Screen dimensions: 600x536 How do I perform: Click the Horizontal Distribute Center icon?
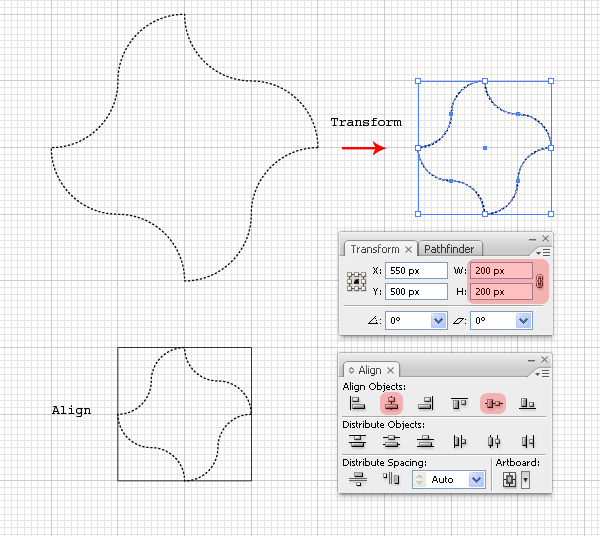pos(493,441)
